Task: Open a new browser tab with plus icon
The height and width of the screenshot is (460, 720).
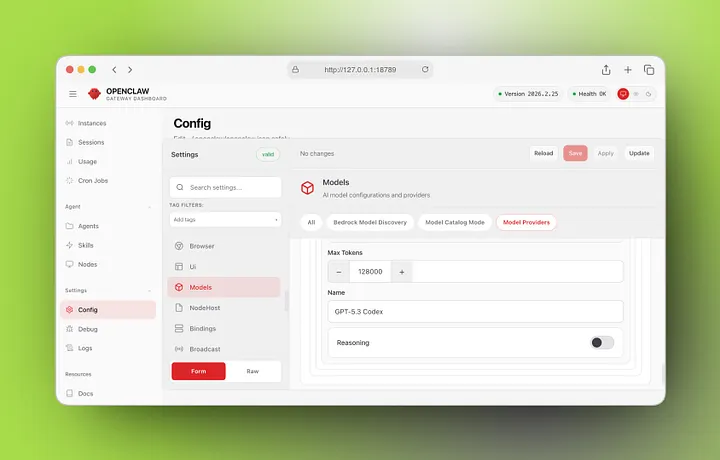Action: pyautogui.click(x=628, y=70)
